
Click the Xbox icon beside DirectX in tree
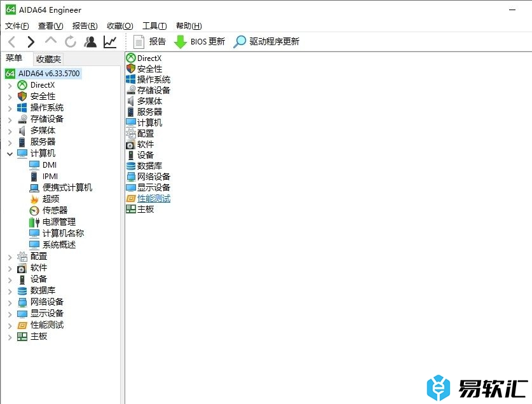pos(22,85)
